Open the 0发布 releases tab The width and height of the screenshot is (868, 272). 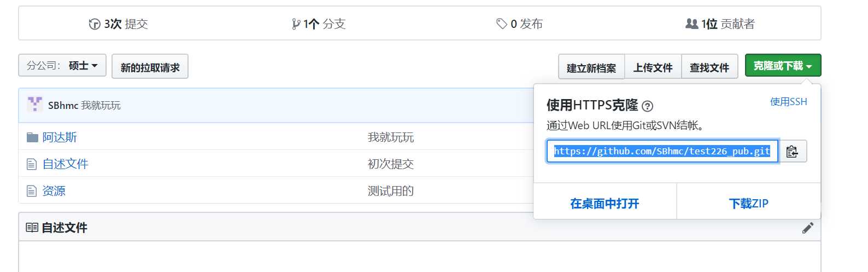coord(519,24)
